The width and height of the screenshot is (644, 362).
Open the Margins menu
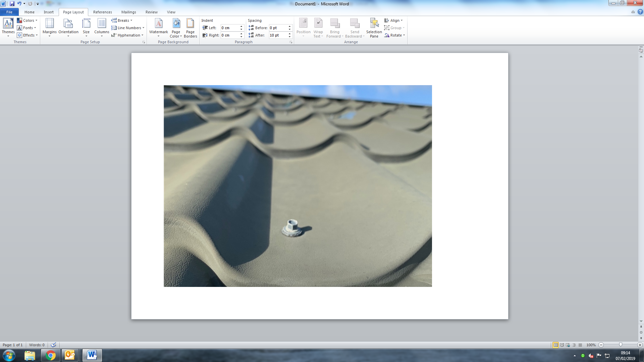(x=49, y=27)
